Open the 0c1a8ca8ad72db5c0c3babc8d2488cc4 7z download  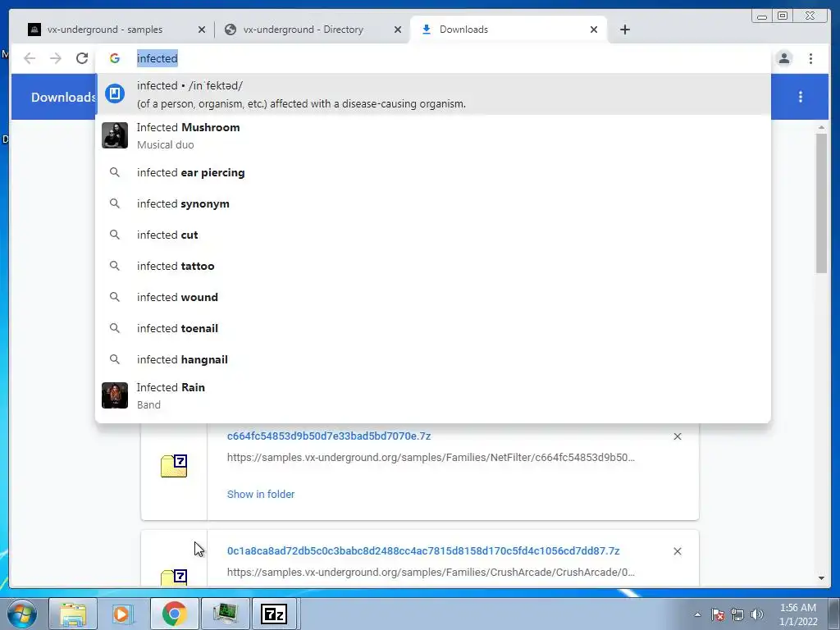(423, 550)
